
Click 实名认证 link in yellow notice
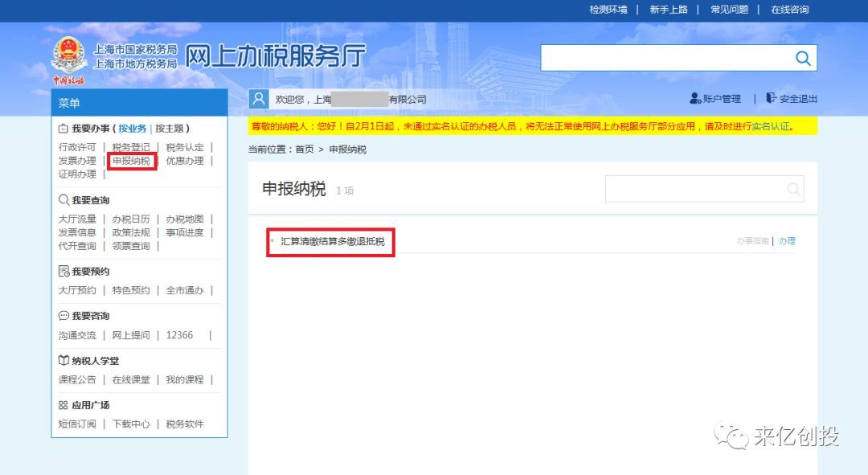click(771, 126)
